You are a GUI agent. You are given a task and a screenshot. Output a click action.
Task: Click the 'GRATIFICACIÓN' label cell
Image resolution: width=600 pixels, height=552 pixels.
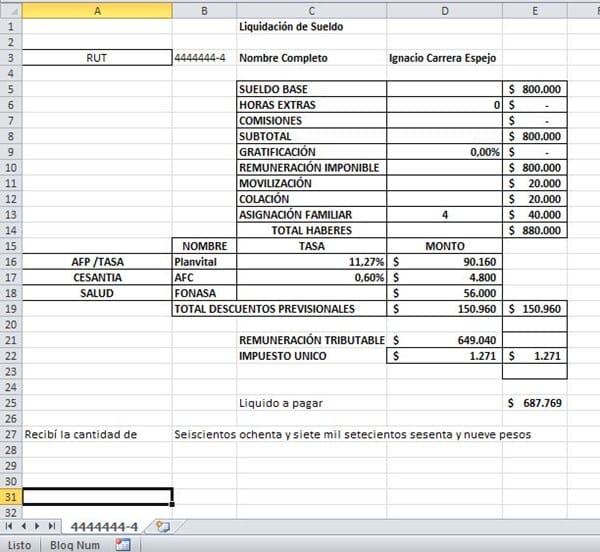pos(311,152)
